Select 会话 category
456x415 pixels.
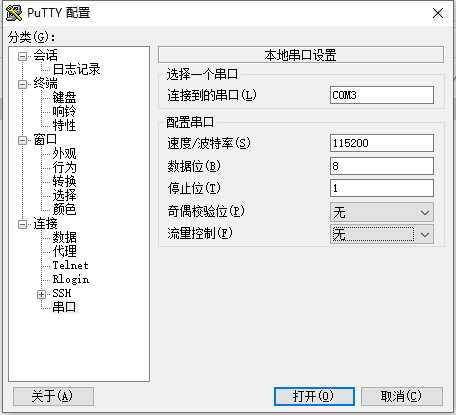46,55
